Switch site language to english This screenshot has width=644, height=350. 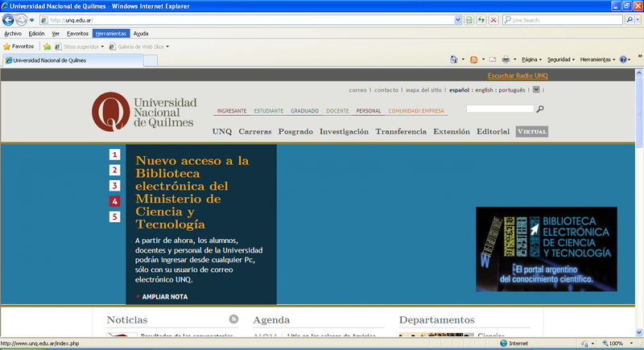click(484, 90)
